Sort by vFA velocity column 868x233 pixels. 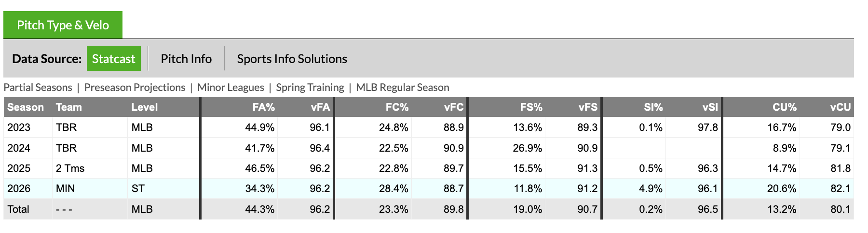coord(320,107)
